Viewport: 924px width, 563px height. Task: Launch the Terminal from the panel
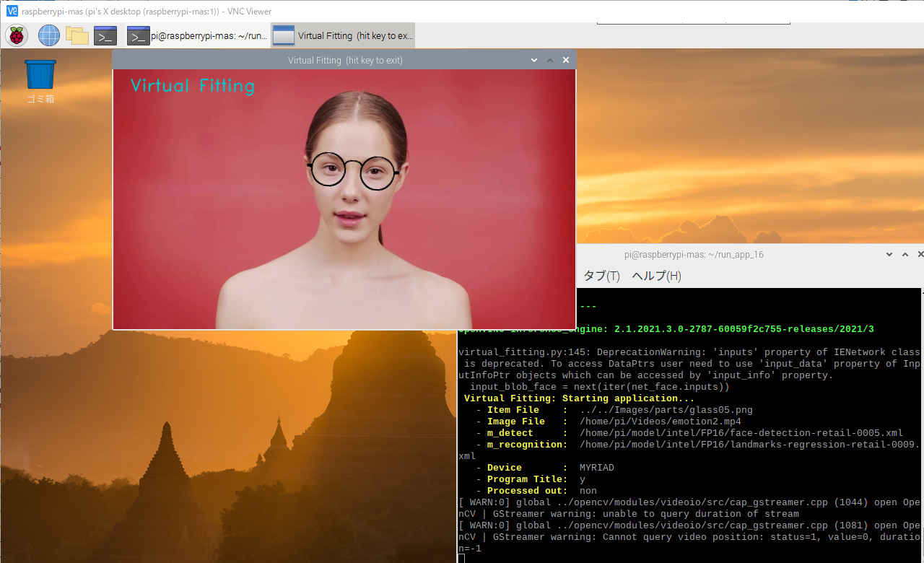105,35
